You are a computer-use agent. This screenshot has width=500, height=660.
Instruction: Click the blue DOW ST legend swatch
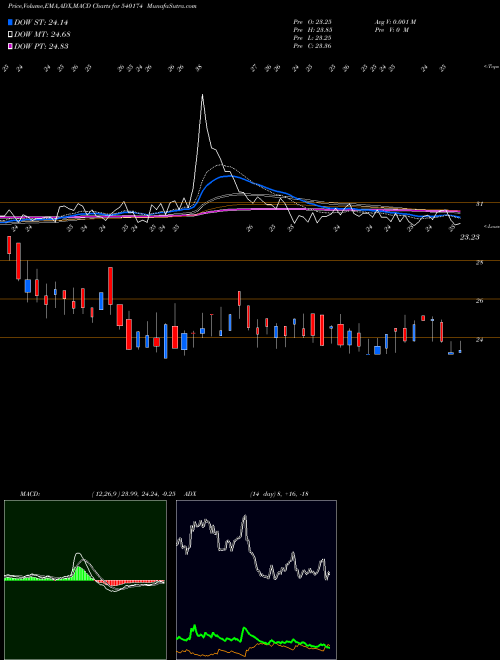pos(10,22)
